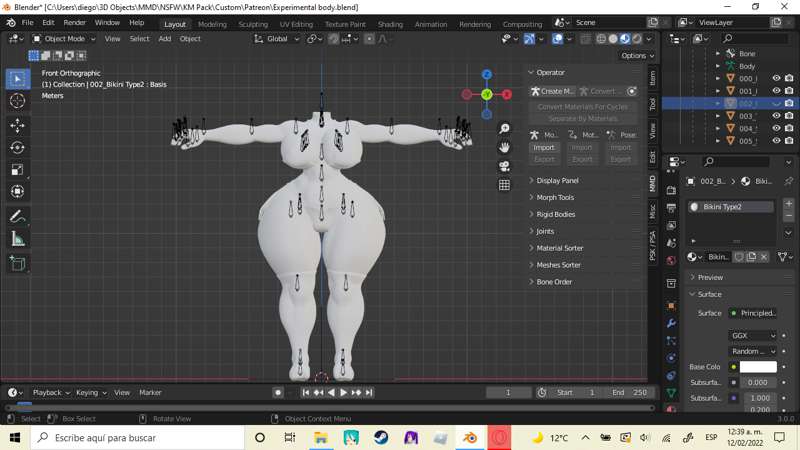
Task: Expand the Bone Order section
Action: point(554,282)
